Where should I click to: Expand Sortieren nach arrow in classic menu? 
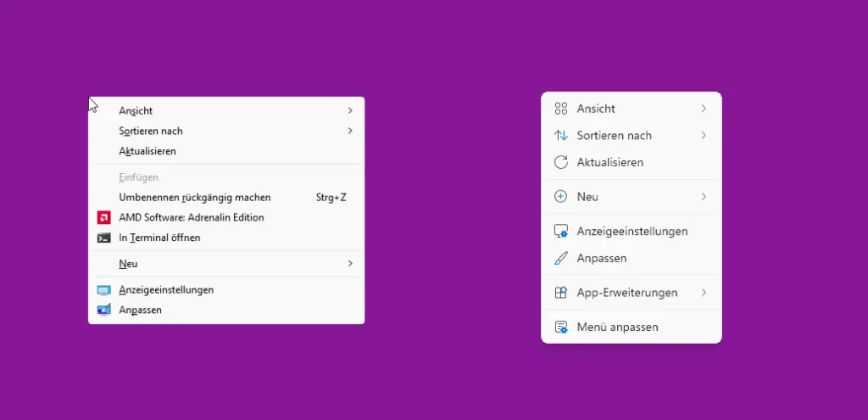coord(350,131)
